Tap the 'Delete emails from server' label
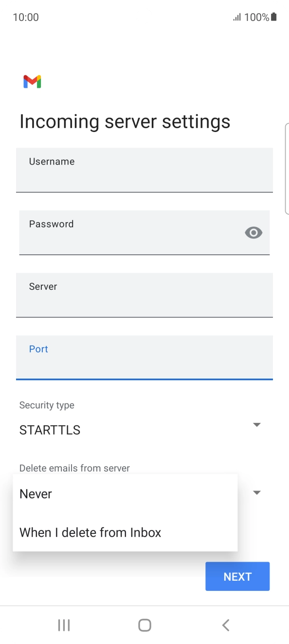Viewport: 289px width, 644px height. tap(74, 468)
